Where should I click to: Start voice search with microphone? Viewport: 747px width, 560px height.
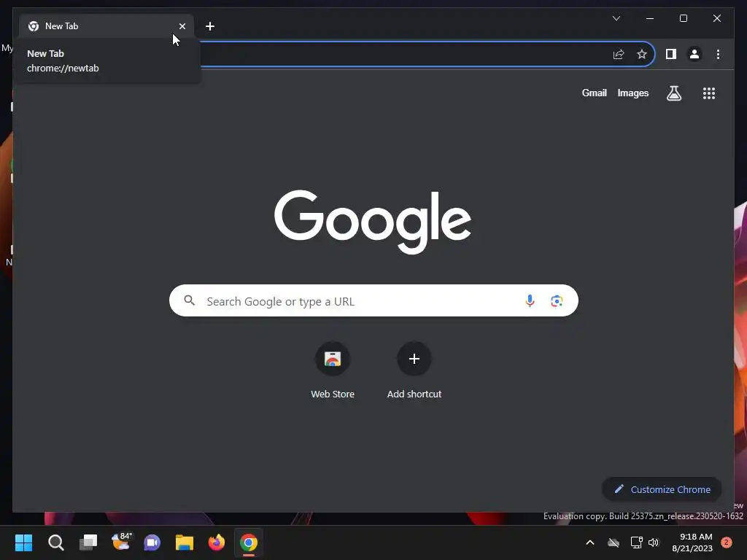pos(530,300)
